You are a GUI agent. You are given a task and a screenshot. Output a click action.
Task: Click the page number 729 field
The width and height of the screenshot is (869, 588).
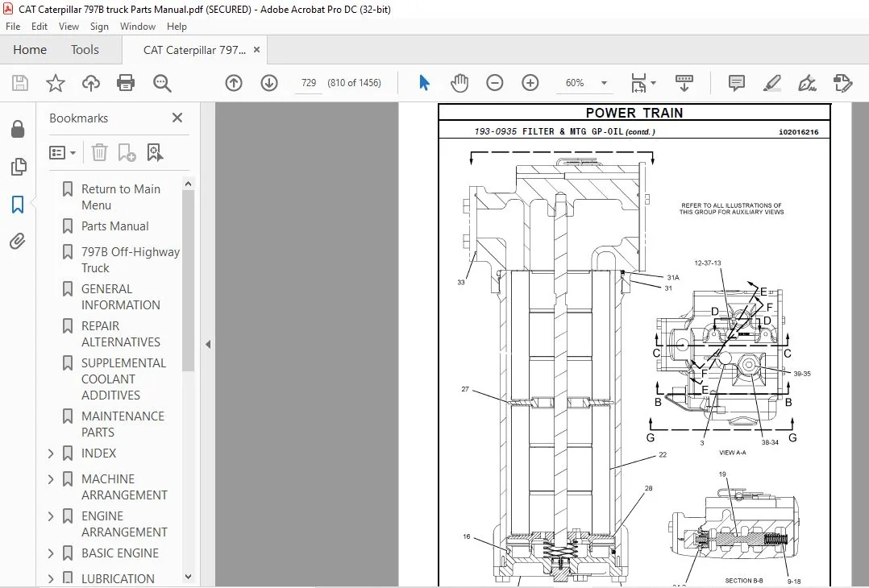click(309, 83)
